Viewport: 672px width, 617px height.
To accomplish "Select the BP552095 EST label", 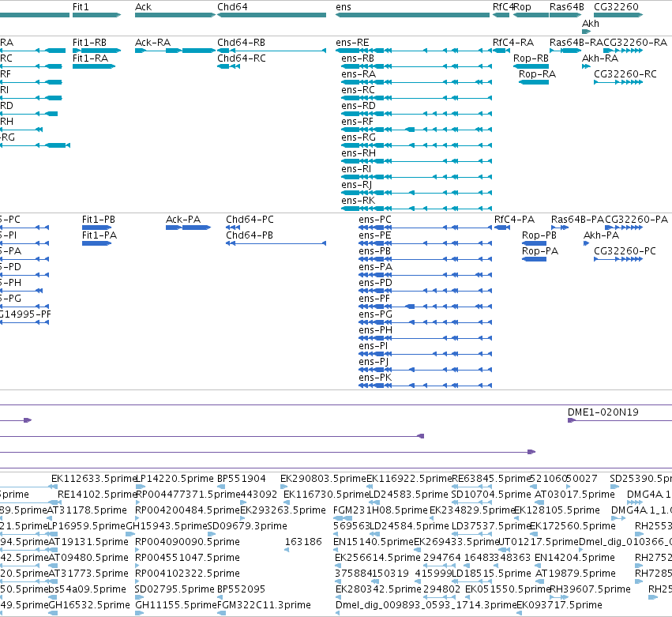I will (x=242, y=589).
